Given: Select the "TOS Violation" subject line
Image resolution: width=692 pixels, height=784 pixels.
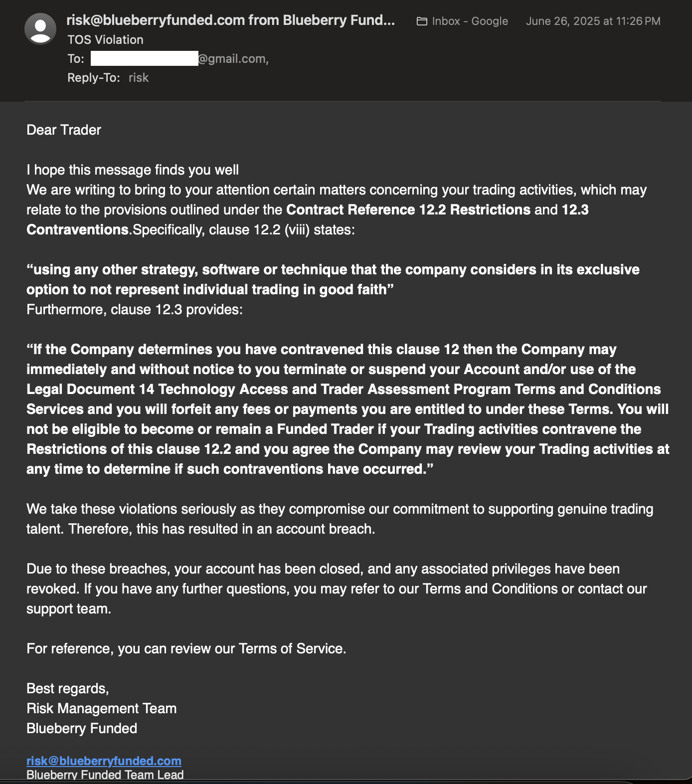Looking at the screenshot, I should tap(105, 40).
